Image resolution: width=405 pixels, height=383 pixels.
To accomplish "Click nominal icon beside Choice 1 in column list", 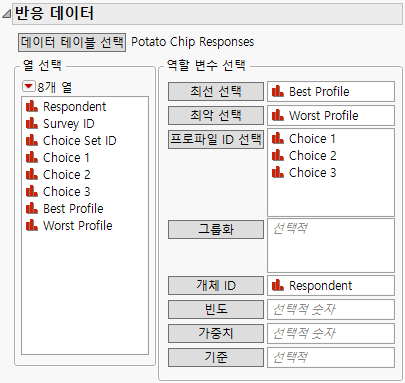I will pyautogui.click(x=32, y=157).
